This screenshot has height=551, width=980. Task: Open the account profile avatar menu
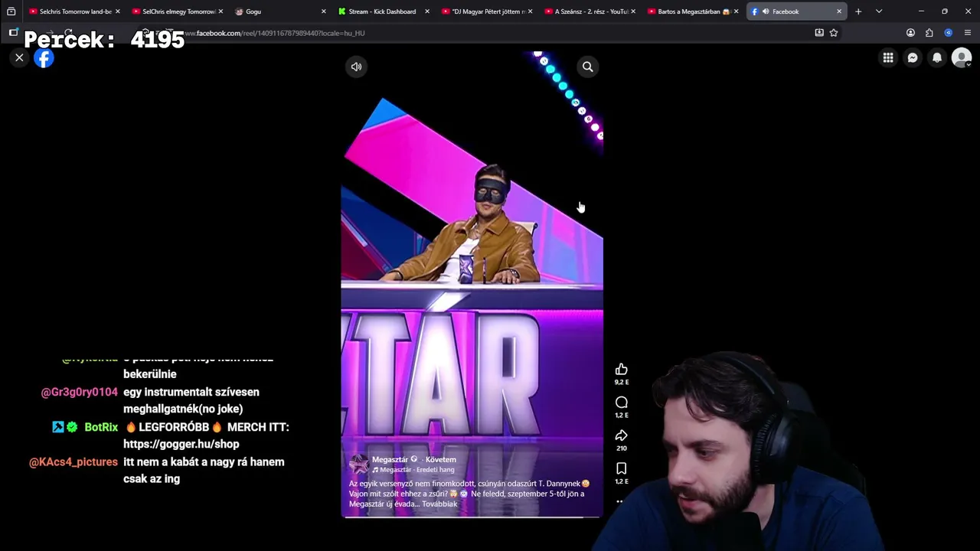click(962, 57)
